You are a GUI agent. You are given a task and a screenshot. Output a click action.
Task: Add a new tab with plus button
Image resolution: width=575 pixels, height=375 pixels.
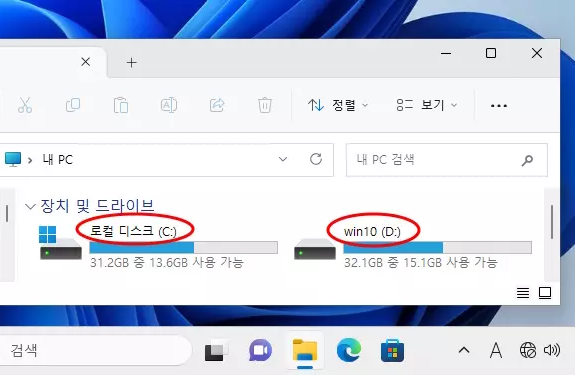click(132, 62)
